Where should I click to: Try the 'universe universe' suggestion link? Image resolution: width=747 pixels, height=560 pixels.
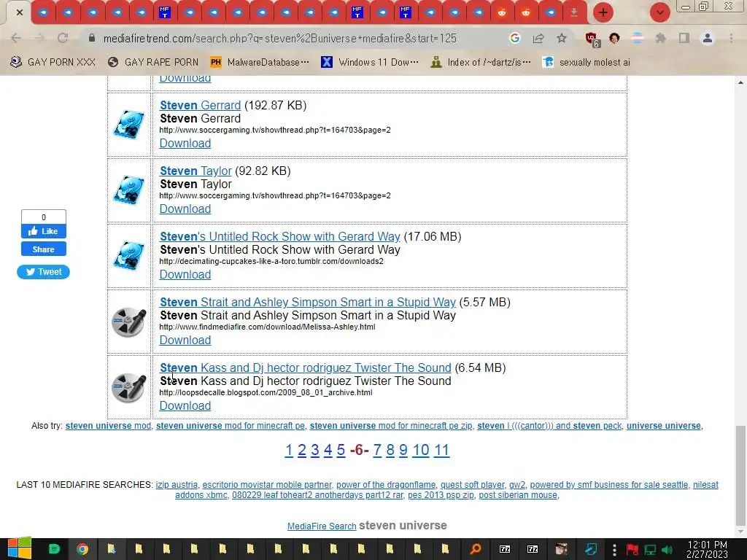pyautogui.click(x=664, y=426)
